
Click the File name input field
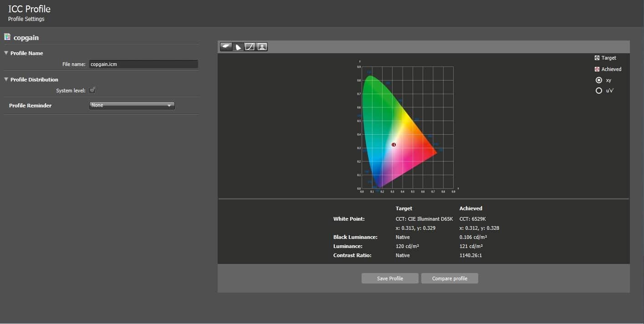[143, 65]
